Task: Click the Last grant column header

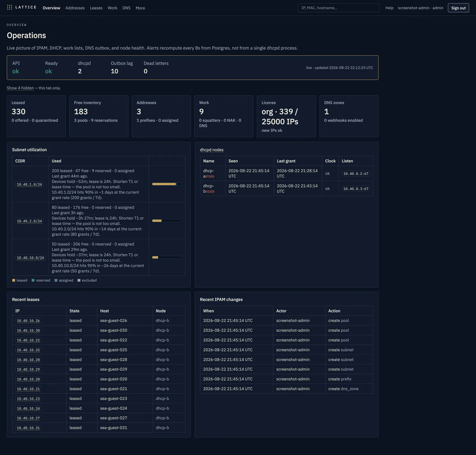Action: [298, 161]
